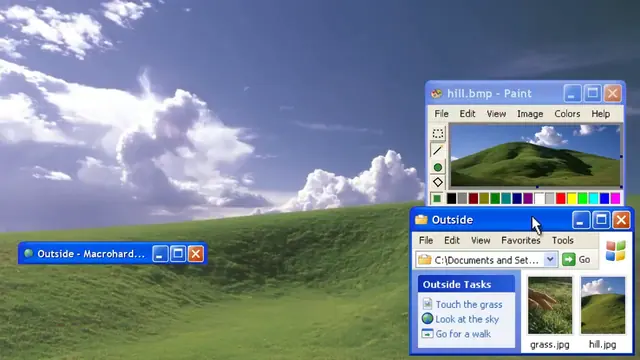The image size is (640, 360).
Task: Open the Colors menu in Paint
Action: 567,114
